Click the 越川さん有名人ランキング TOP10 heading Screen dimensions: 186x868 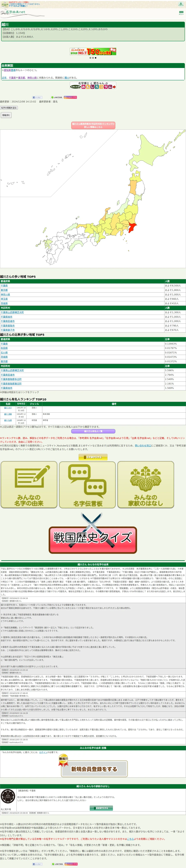pos(23,399)
